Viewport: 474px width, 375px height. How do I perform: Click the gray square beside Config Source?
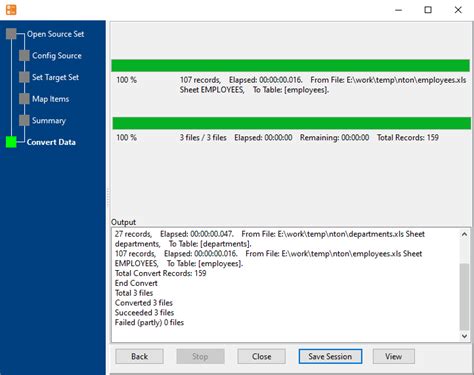click(x=24, y=55)
